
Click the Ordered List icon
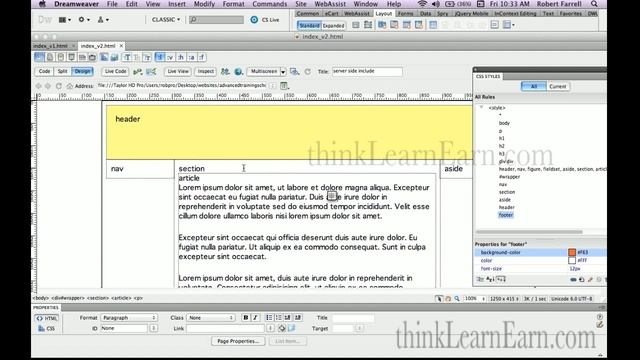[278, 318]
